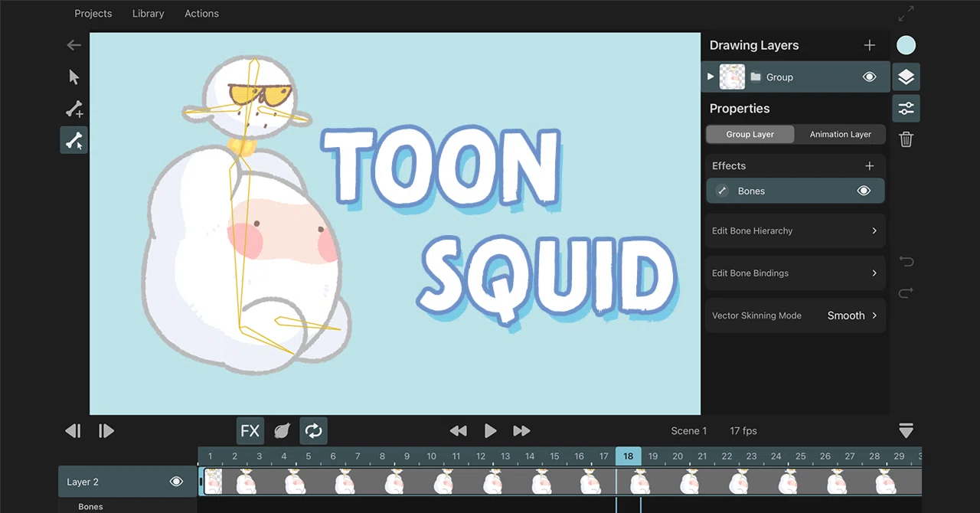Screen dimensions: 980x513
Task: Jump to frame 5 in timeline ruler
Action: tap(309, 456)
